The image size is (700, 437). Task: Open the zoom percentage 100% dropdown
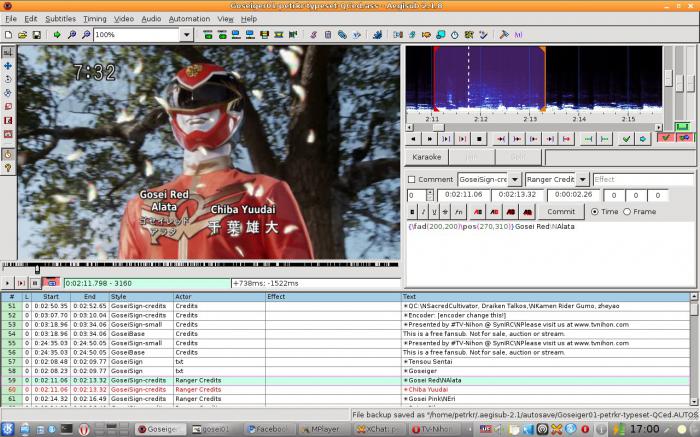pos(187,34)
